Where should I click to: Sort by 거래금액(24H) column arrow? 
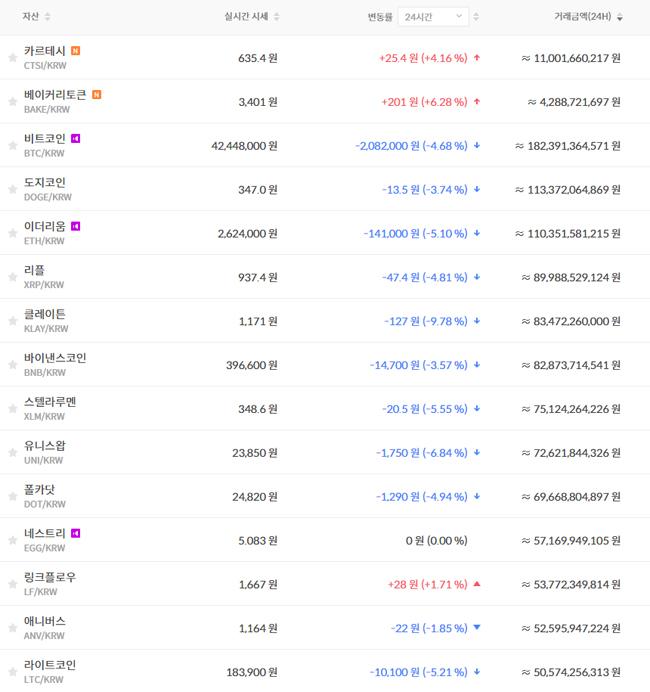pyautogui.click(x=620, y=17)
